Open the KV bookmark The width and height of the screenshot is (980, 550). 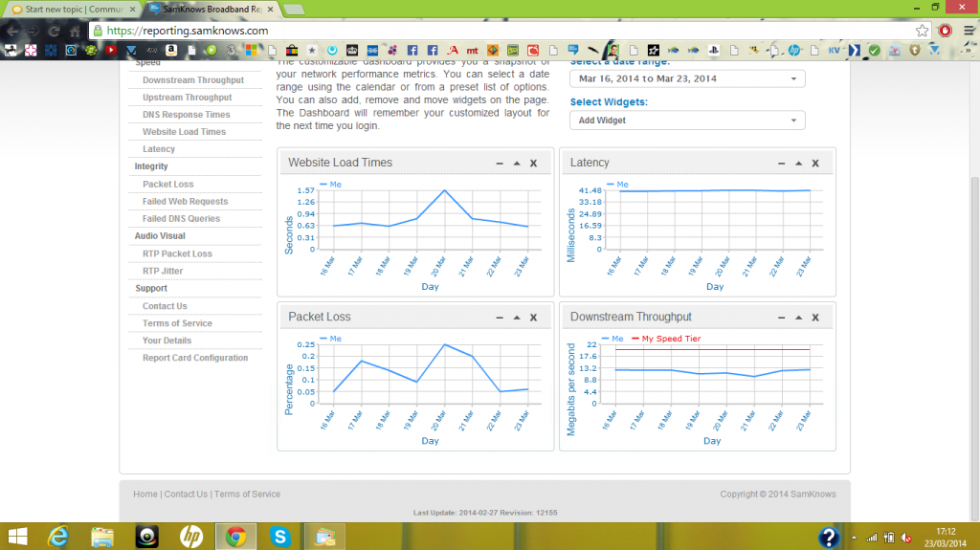click(835, 50)
